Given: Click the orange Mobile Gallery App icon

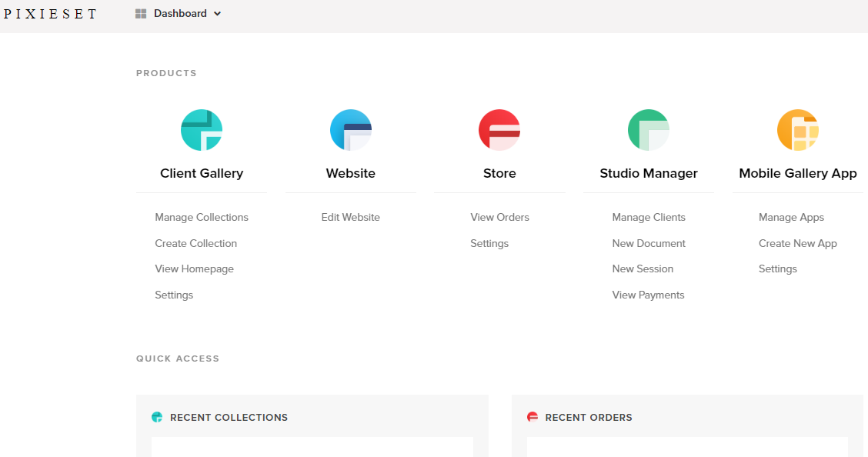Looking at the screenshot, I should pos(798,130).
